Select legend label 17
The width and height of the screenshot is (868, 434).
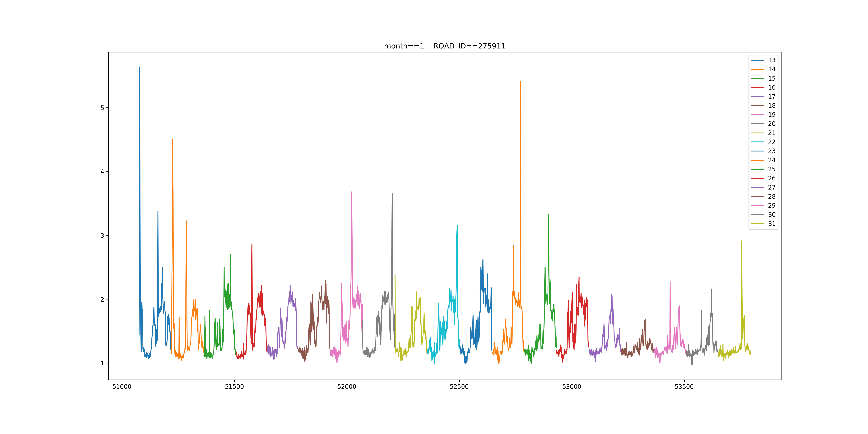pyautogui.click(x=772, y=96)
